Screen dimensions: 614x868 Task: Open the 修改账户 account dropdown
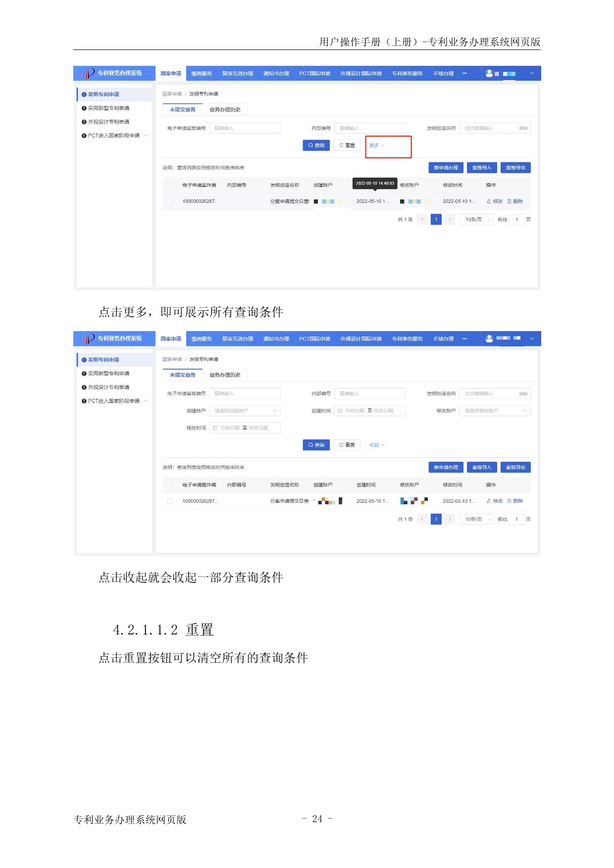point(494,411)
